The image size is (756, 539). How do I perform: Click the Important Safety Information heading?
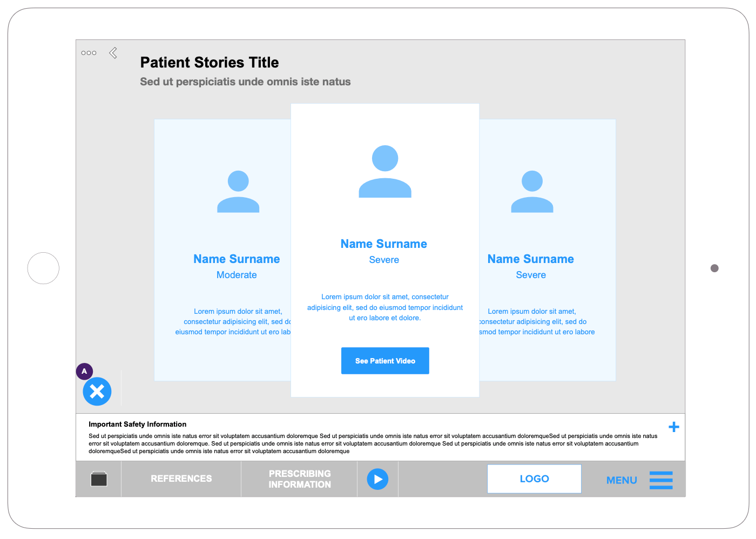[x=137, y=425]
